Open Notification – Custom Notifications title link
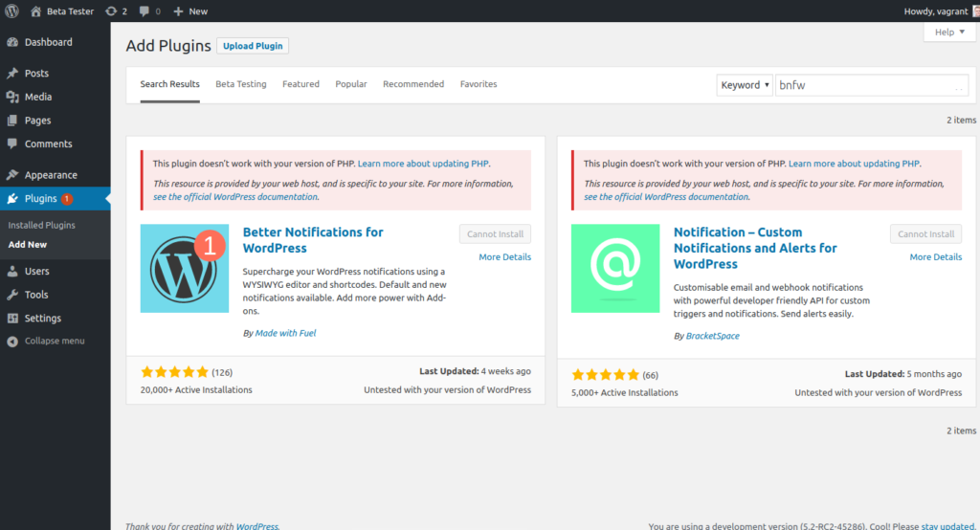 [x=755, y=248]
